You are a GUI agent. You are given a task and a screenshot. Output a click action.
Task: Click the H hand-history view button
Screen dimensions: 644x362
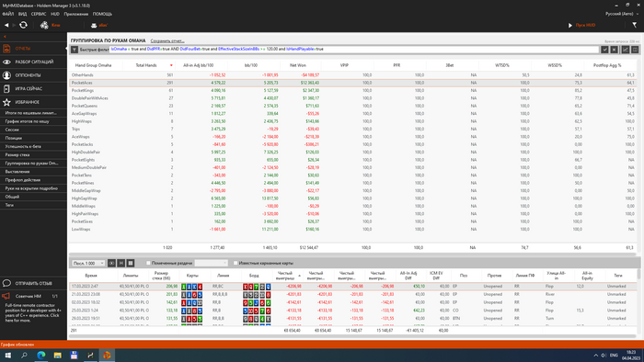point(121,263)
